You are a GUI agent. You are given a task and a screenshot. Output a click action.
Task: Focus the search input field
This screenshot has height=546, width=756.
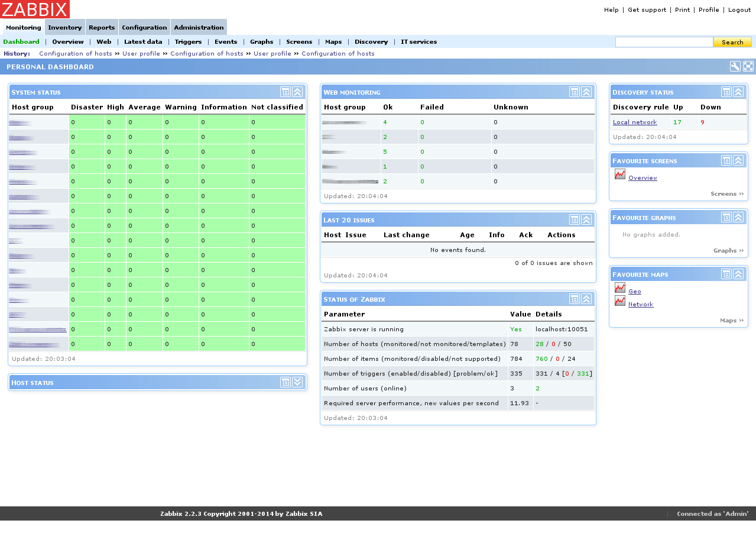coord(664,42)
